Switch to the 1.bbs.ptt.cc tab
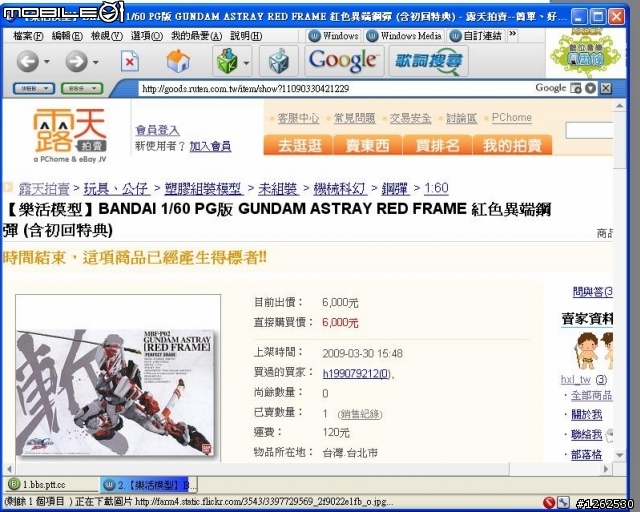The width and height of the screenshot is (640, 512). pyautogui.click(x=52, y=485)
